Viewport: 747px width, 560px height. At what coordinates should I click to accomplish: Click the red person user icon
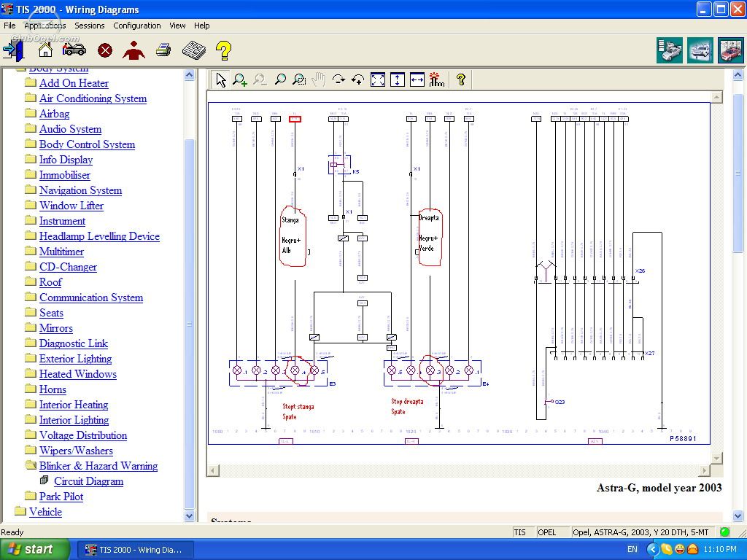(134, 50)
